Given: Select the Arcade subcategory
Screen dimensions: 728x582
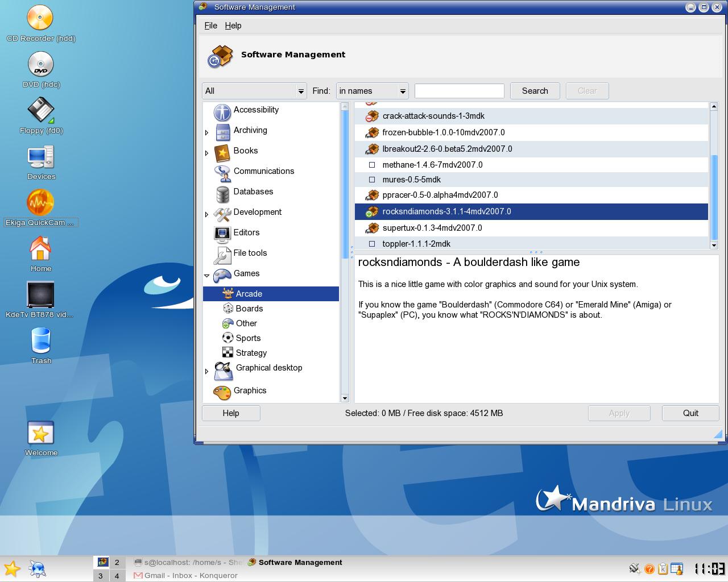Looking at the screenshot, I should coord(271,294).
